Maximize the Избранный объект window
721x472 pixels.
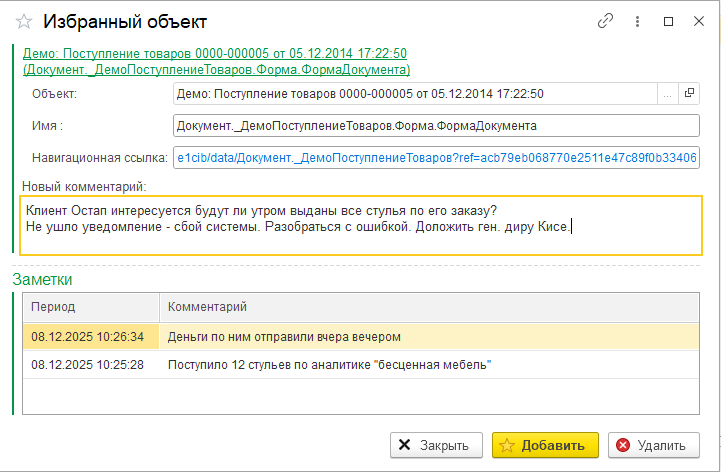point(669,21)
